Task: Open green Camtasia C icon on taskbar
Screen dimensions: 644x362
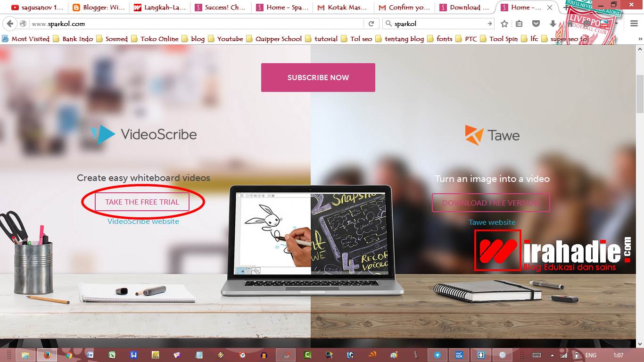Action: pos(307,355)
